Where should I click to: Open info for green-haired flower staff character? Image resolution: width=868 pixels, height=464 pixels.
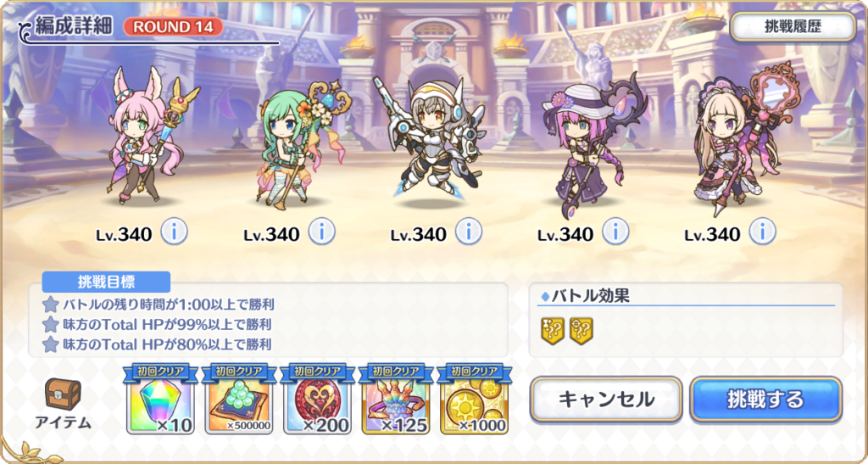pos(321,232)
